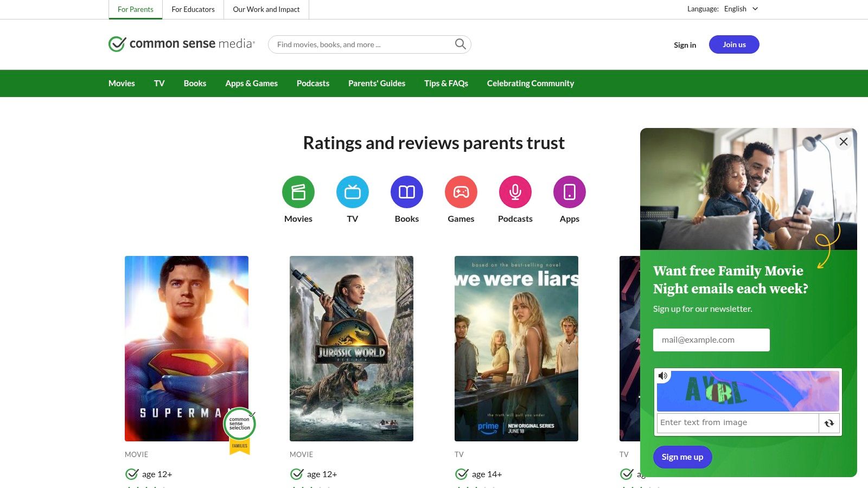Open the Jurassic World poster
This screenshot has width=868, height=488.
click(352, 349)
